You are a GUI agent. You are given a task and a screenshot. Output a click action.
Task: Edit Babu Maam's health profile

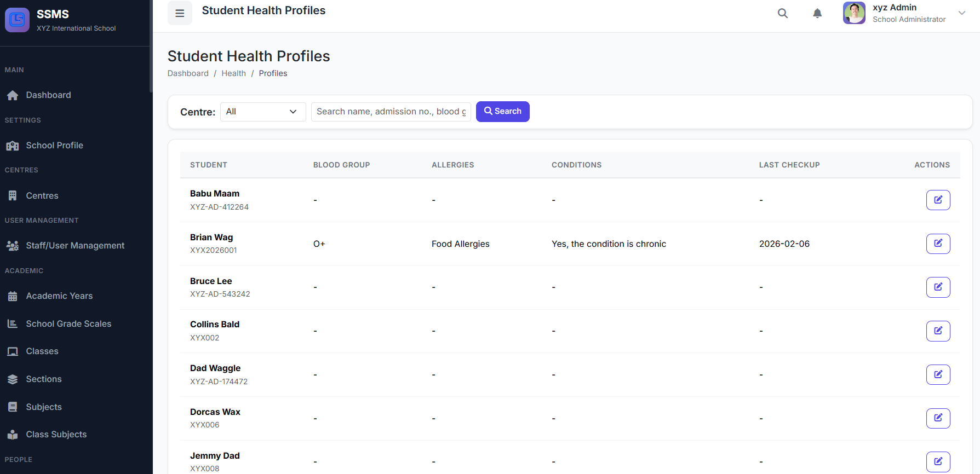click(938, 200)
